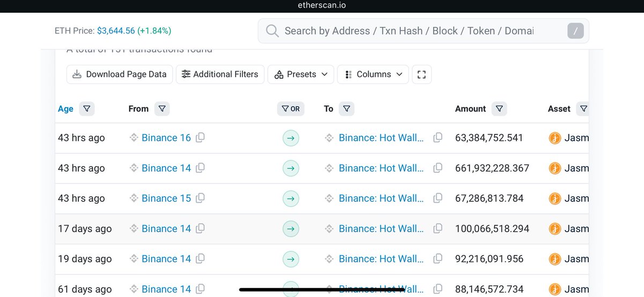Screen dimensions: 644x297
Task: Open the Asset column filter
Action: pos(583,109)
